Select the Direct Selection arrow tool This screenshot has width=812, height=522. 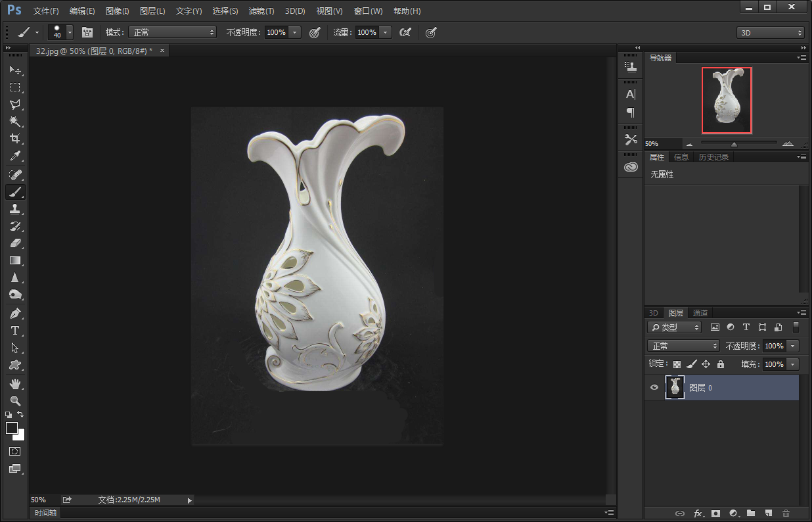coord(14,348)
